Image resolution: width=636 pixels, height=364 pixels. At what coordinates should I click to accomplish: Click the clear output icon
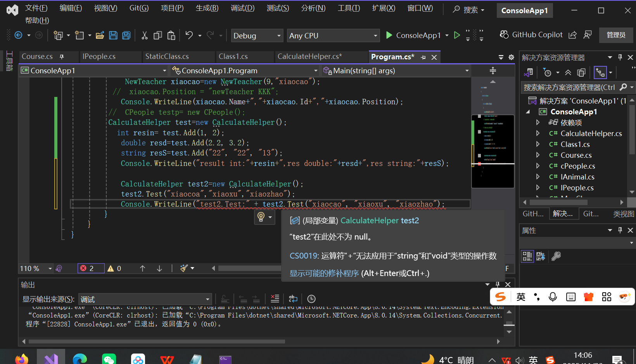[275, 298]
